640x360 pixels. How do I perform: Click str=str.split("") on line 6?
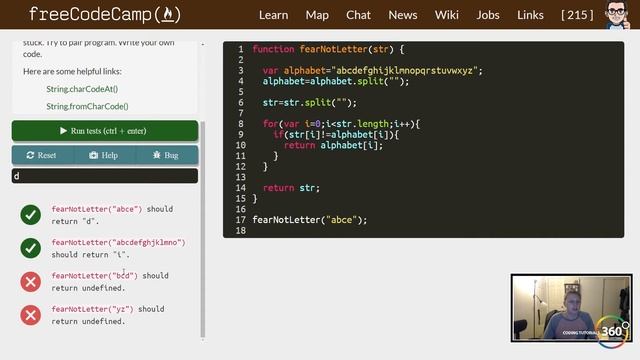[x=310, y=102]
